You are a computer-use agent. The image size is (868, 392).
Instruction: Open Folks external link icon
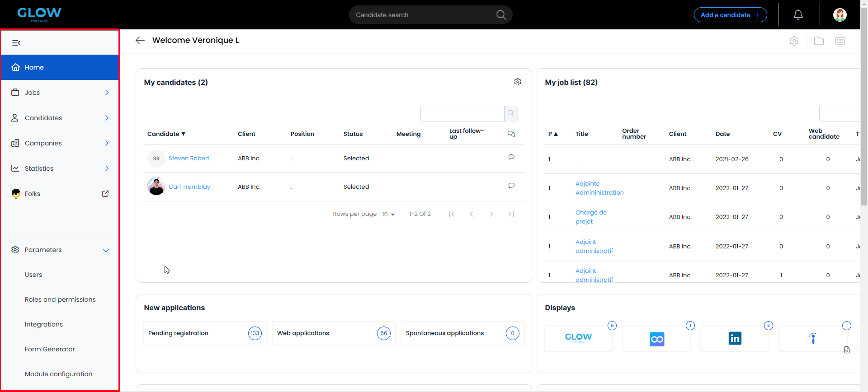point(105,194)
